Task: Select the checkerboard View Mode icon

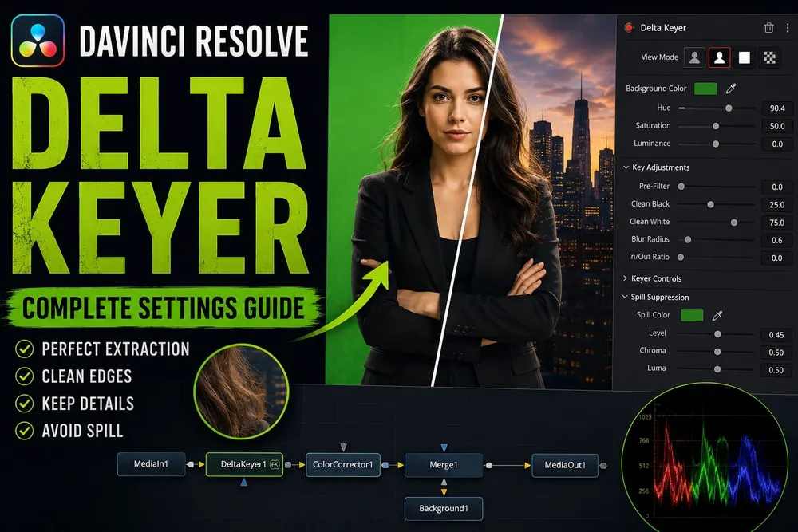Action: 769,57
